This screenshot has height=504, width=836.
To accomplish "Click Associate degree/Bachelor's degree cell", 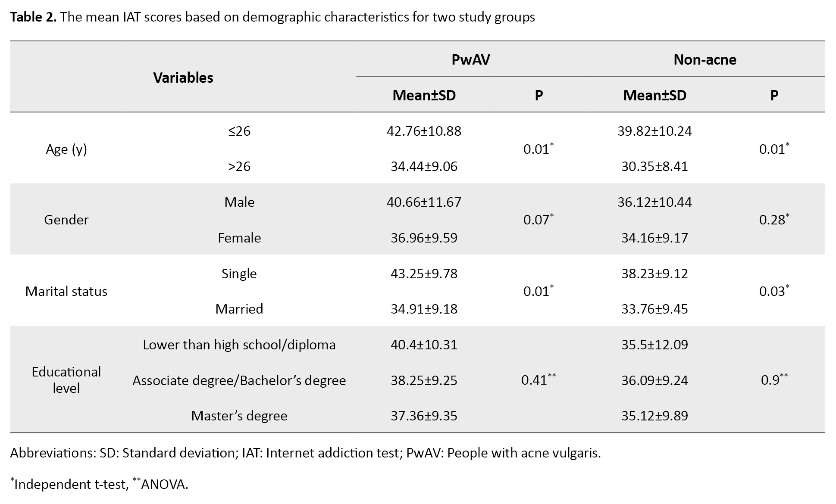I will coord(239,380).
